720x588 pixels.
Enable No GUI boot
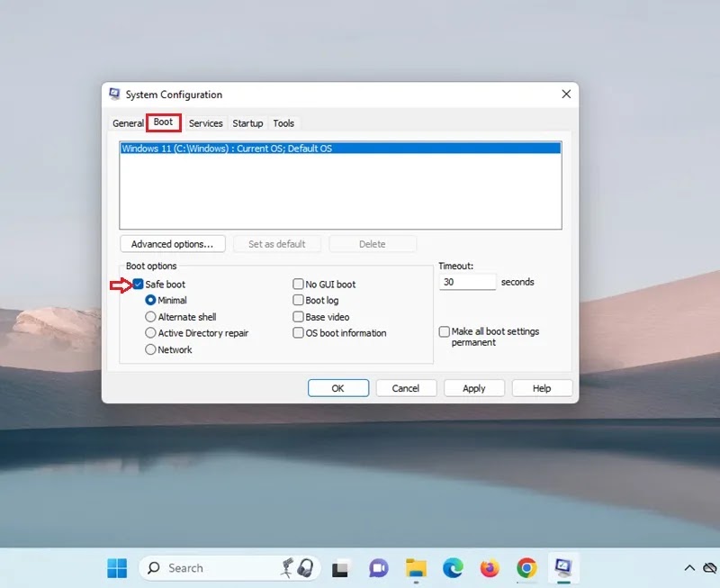(x=298, y=284)
